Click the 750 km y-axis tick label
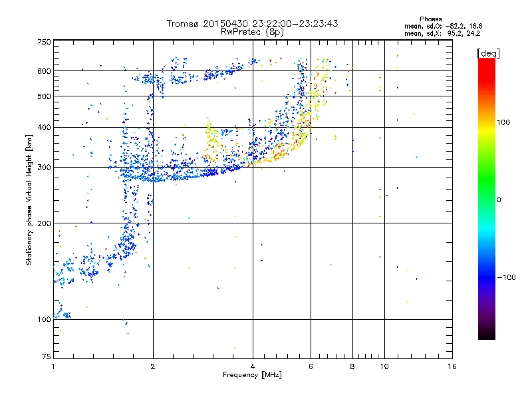The width and height of the screenshot is (532, 399). (44, 42)
